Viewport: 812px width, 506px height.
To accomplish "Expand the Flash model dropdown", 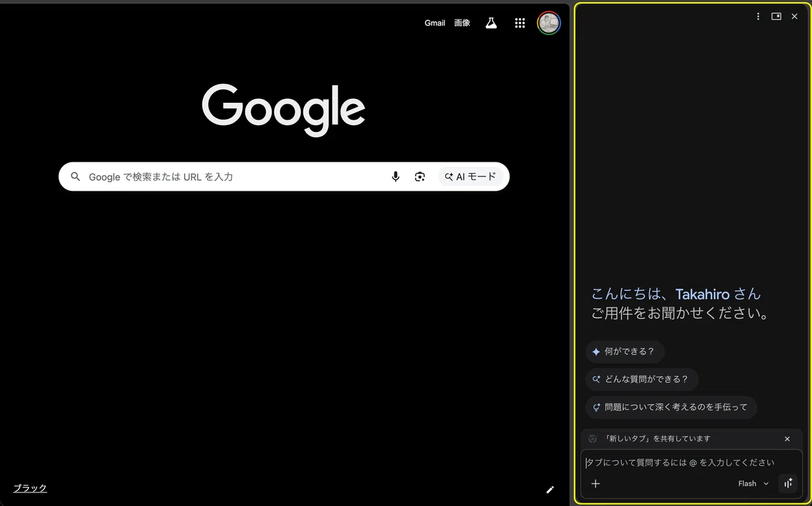I will click(754, 484).
